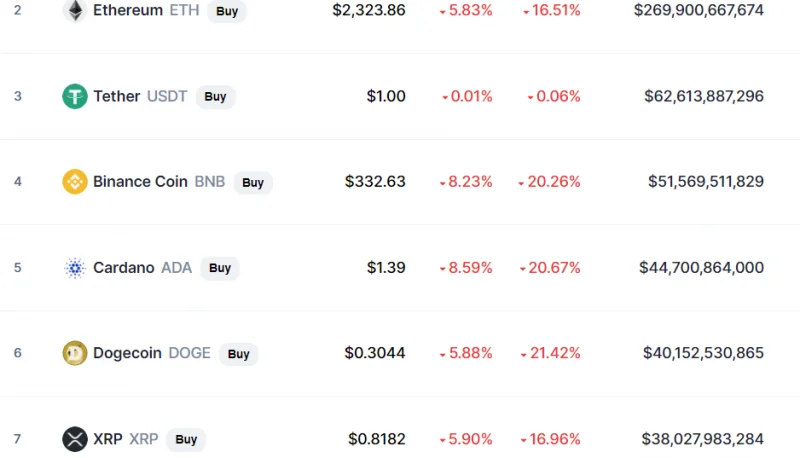Click the yellow Binance Coin logo
Viewport: 800px width, 458px height.
tap(75, 182)
